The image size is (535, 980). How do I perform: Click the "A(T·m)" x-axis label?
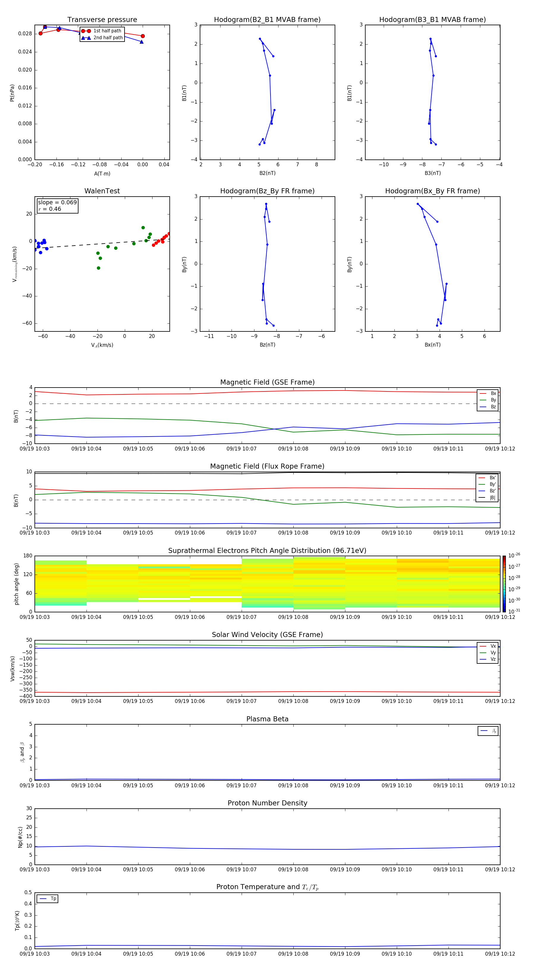pos(102,173)
